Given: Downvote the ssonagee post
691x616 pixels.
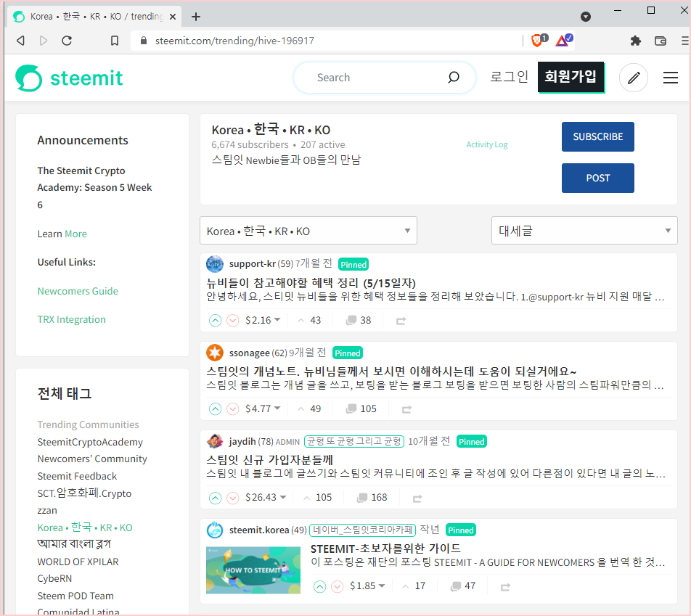Looking at the screenshot, I should point(233,409).
